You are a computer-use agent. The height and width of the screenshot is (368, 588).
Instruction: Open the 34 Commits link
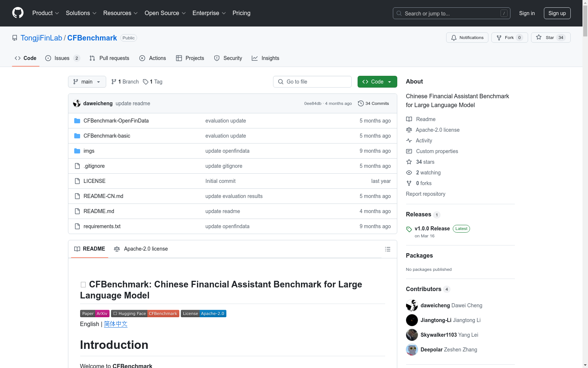[373, 103]
